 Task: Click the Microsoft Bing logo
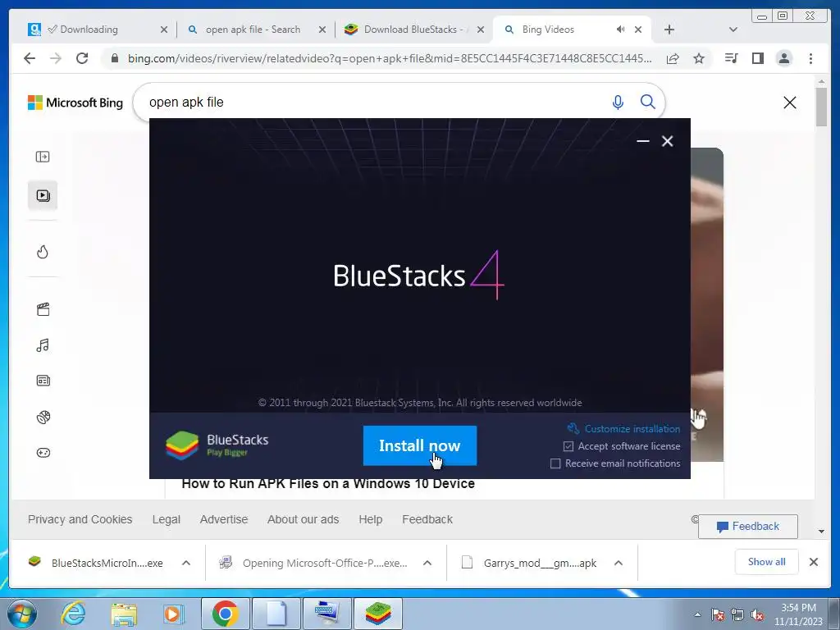(75, 103)
